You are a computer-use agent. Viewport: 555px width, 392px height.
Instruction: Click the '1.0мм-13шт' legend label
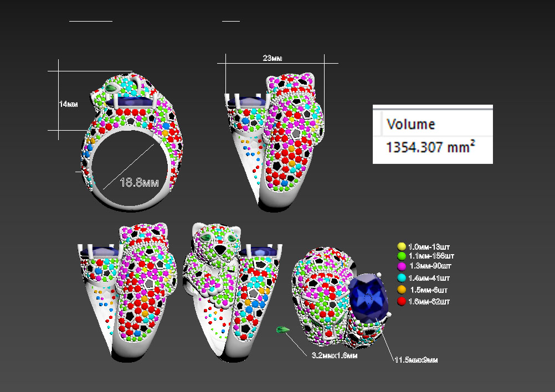(x=429, y=247)
